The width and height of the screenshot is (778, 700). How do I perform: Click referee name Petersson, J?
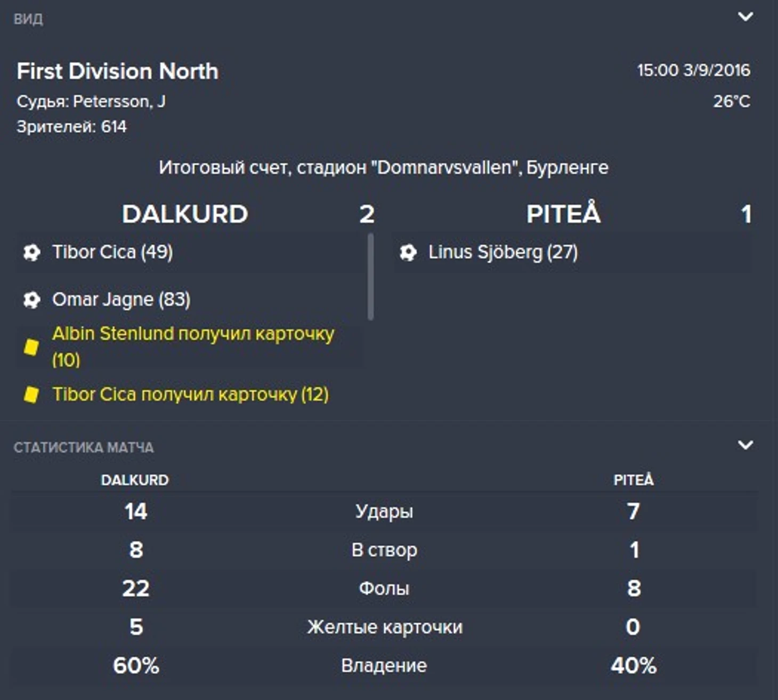119,101
